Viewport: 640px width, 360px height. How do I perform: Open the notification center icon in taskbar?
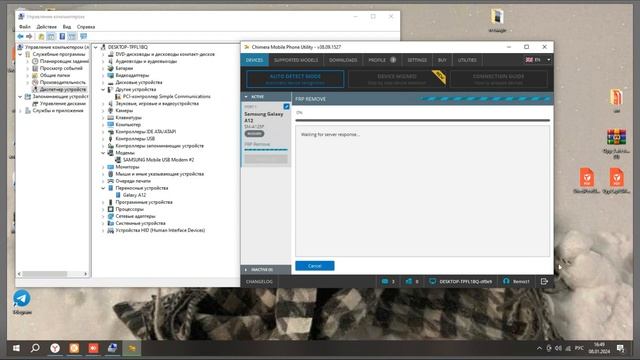point(620,348)
